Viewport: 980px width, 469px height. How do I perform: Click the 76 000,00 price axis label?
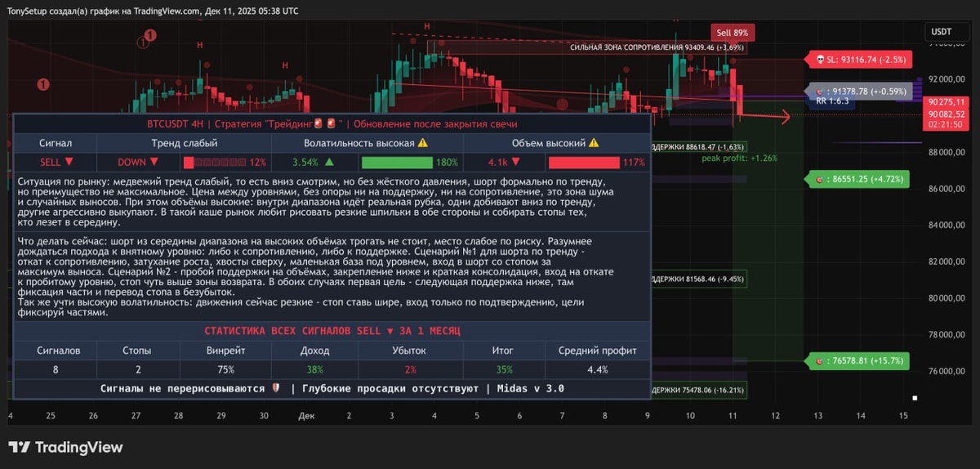(948, 371)
